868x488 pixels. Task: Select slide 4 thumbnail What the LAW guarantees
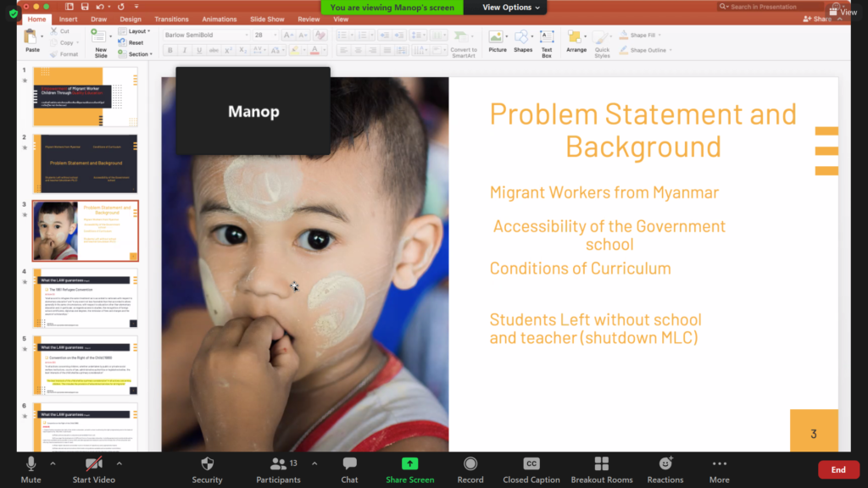(x=86, y=298)
